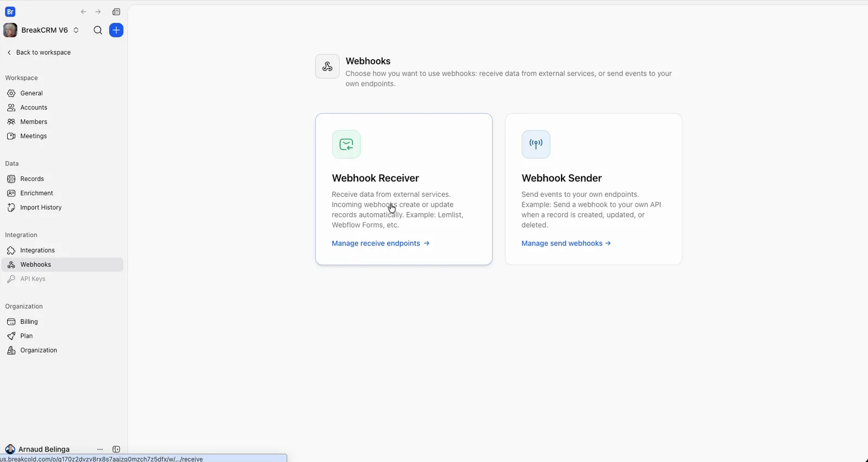Expand the BreakCRM V6 workspace switcher

pos(76,30)
